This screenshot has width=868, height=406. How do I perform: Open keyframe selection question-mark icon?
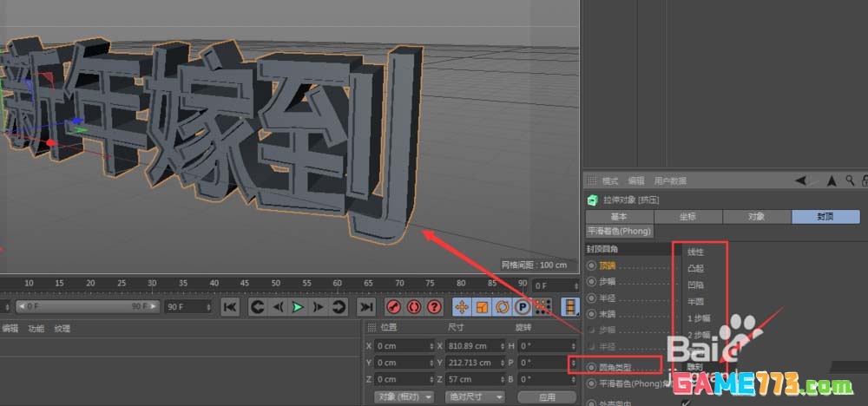[x=435, y=307]
